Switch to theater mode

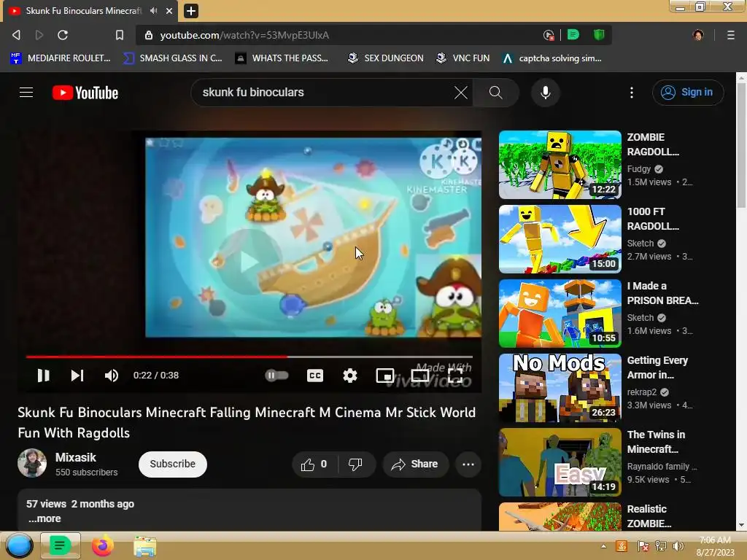click(419, 376)
